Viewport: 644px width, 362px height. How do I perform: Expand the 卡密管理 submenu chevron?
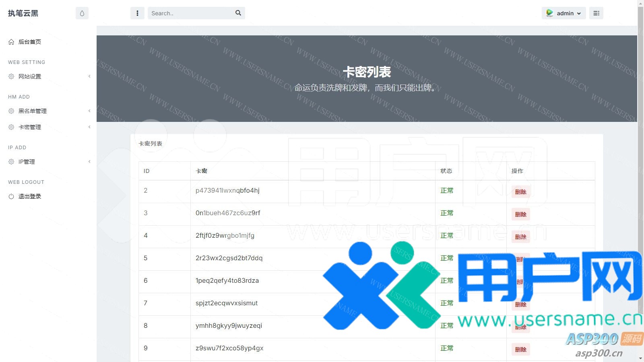point(89,127)
